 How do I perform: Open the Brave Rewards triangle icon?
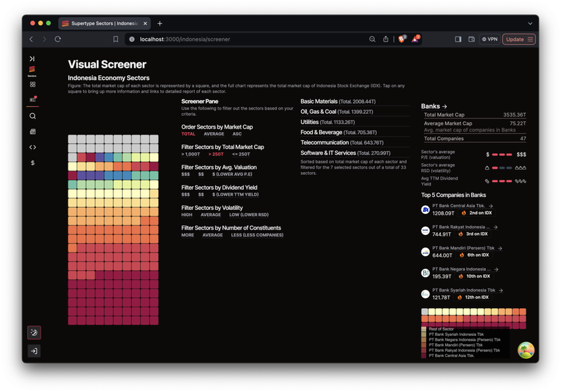pos(415,39)
